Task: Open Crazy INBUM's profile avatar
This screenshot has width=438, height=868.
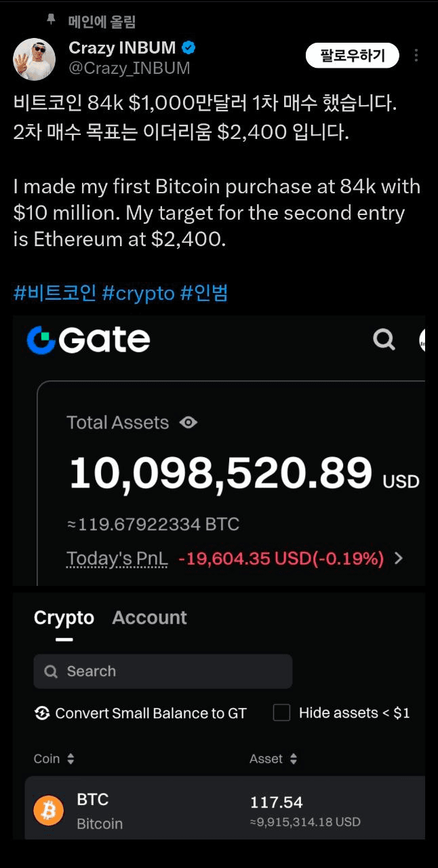Action: (x=34, y=60)
